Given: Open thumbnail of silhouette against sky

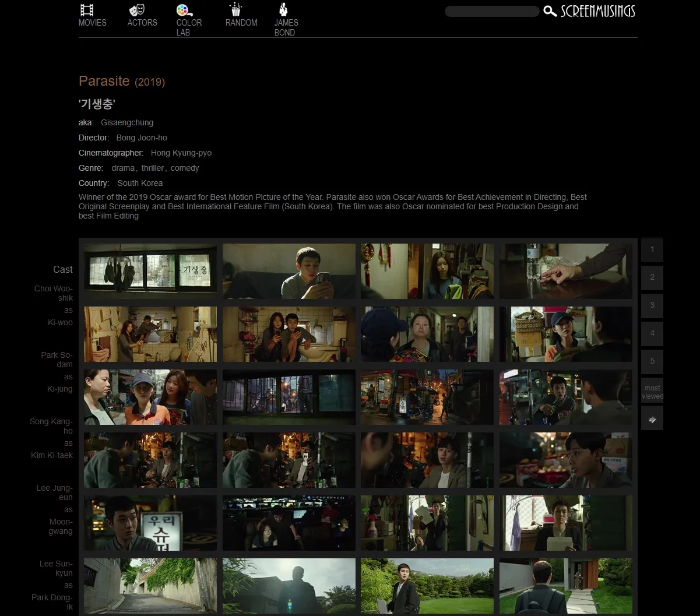Looking at the screenshot, I should [289, 586].
